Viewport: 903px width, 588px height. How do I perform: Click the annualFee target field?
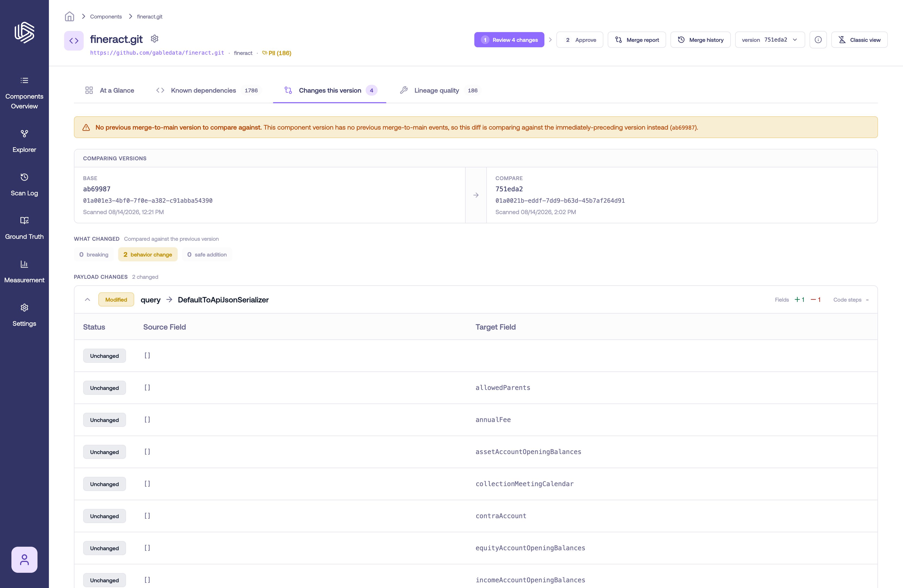click(x=493, y=420)
